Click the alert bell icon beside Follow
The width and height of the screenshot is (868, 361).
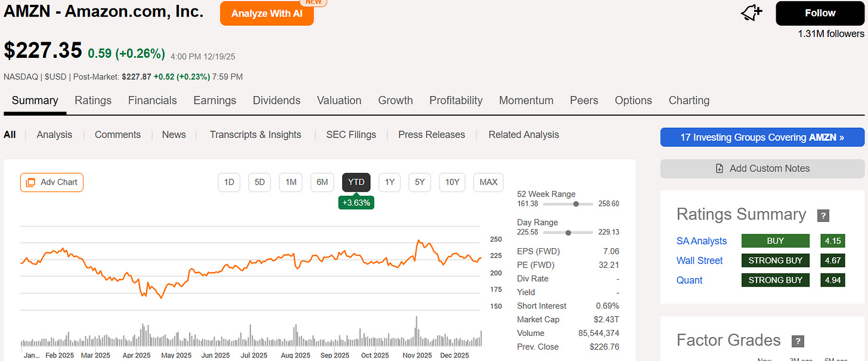[752, 13]
